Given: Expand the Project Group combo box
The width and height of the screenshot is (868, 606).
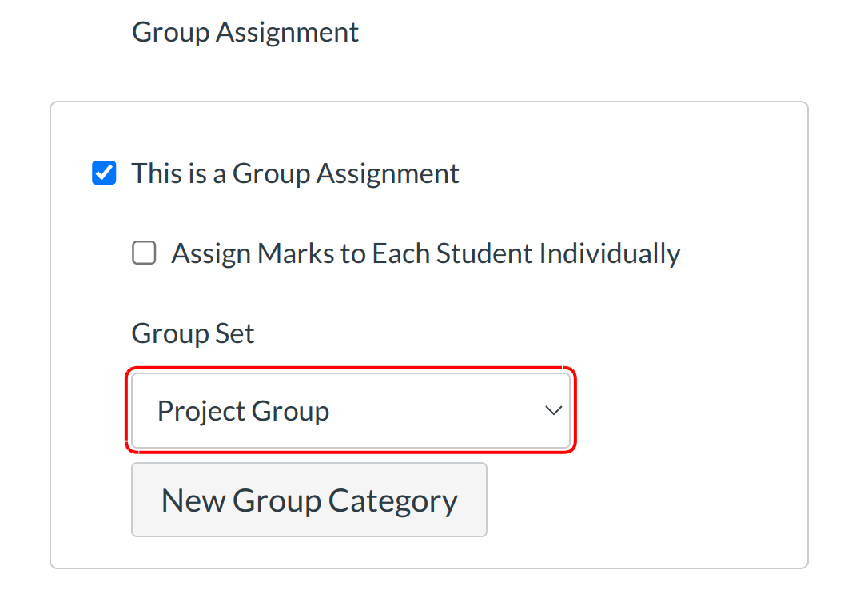Looking at the screenshot, I should coord(350,411).
